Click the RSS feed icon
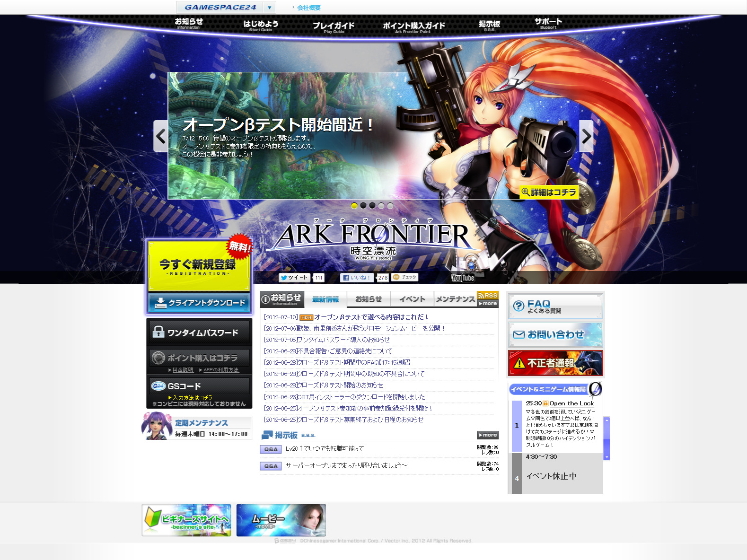 pos(488,295)
